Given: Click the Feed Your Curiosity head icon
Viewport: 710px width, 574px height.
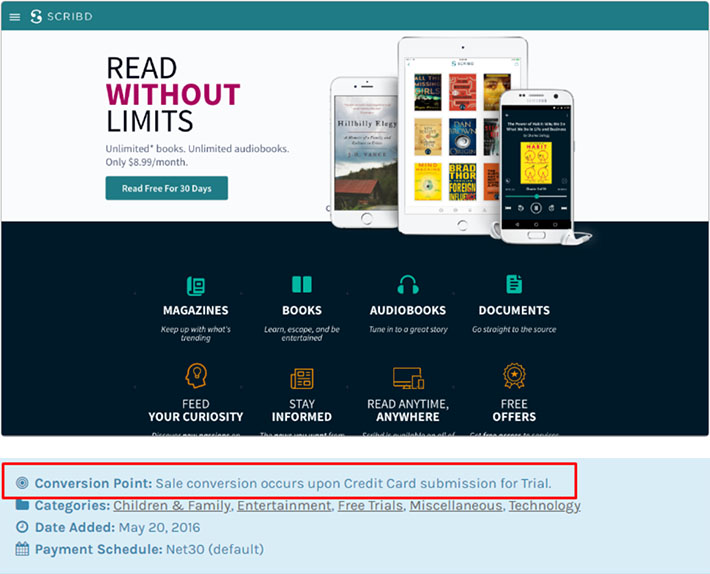Looking at the screenshot, I should [196, 377].
